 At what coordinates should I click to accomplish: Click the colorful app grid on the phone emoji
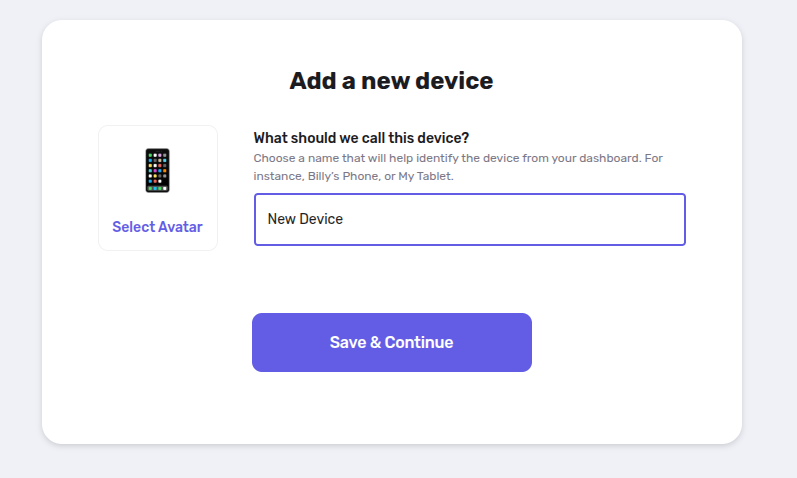click(158, 169)
